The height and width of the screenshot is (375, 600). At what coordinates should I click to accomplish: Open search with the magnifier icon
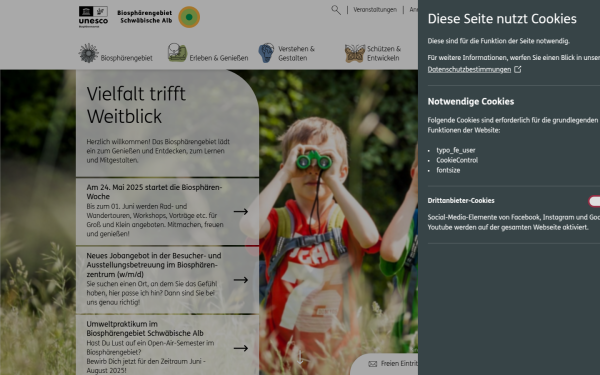[x=336, y=10]
